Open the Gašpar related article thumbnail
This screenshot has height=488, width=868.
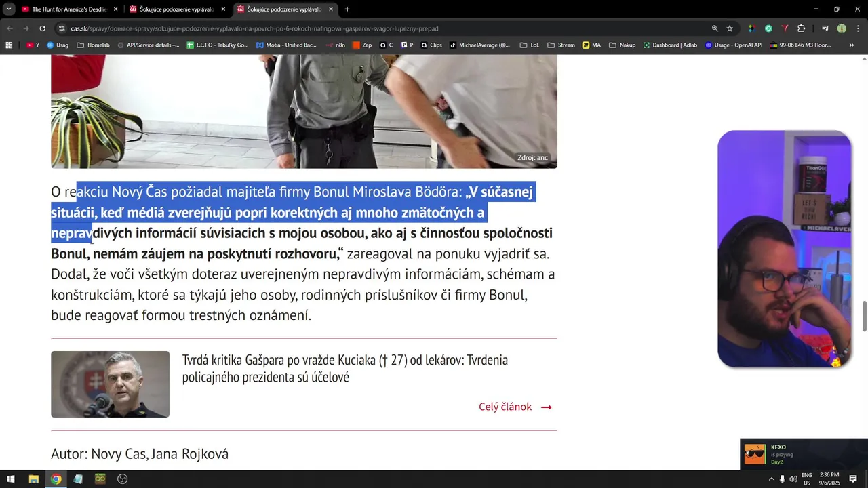tap(110, 384)
